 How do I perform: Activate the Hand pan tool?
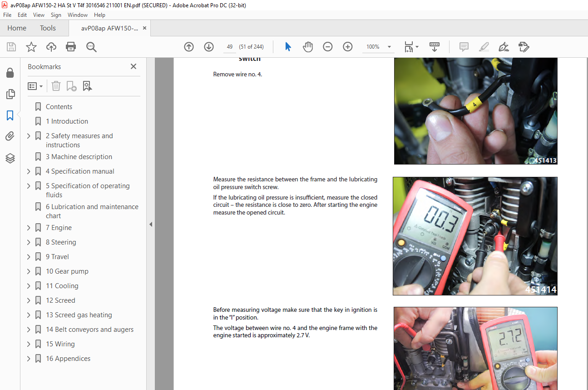(308, 47)
